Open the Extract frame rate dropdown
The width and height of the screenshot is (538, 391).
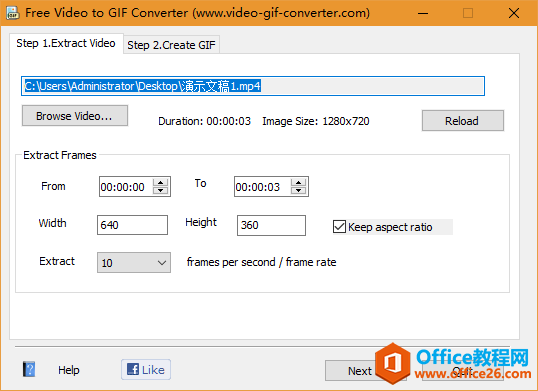point(134,263)
